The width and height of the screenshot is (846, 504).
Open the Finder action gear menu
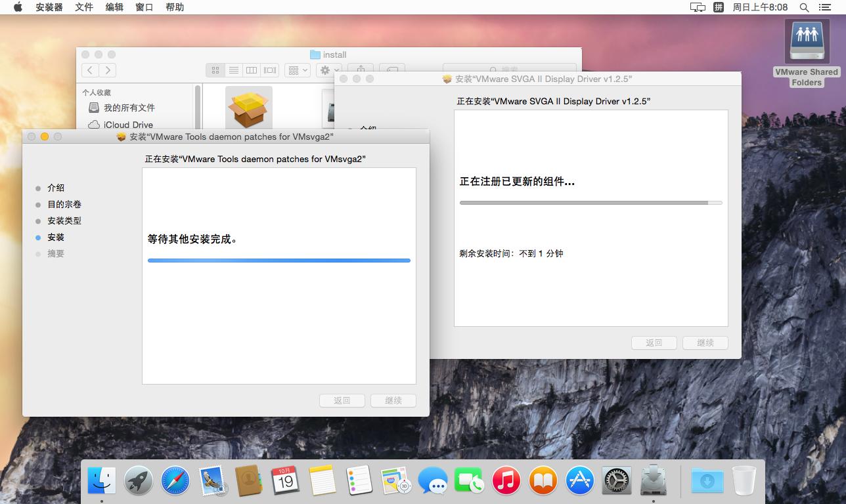point(328,70)
